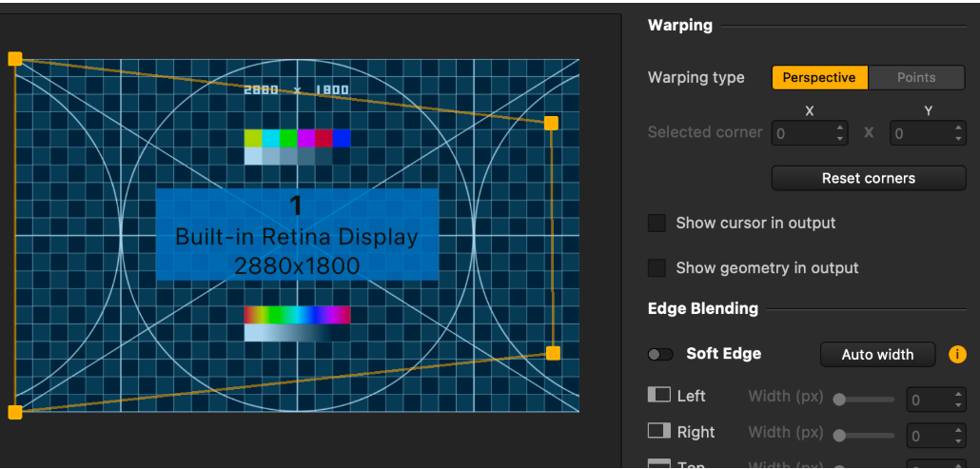Select the top-left warp corner handle

tap(15, 59)
